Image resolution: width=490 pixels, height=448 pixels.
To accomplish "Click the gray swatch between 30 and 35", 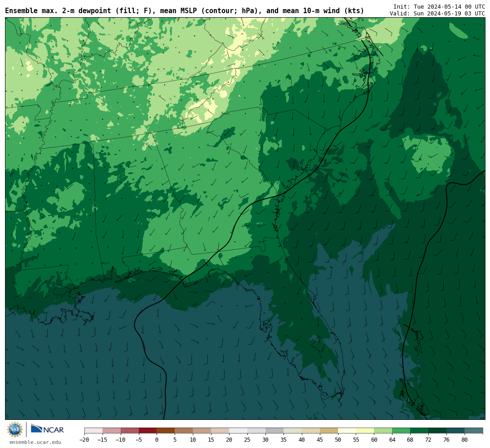I will [274, 431].
